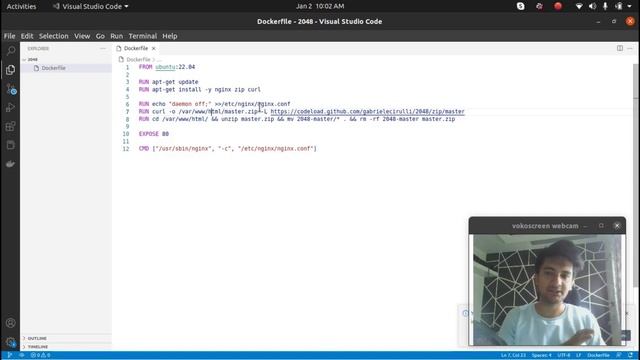
Task: Open editor More Actions ellipsis
Action: [x=630, y=48]
